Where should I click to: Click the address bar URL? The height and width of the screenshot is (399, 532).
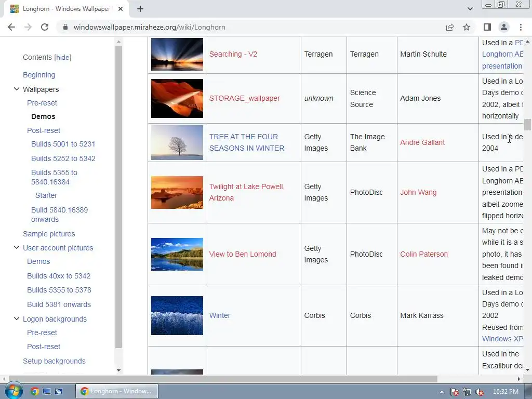coord(149,27)
